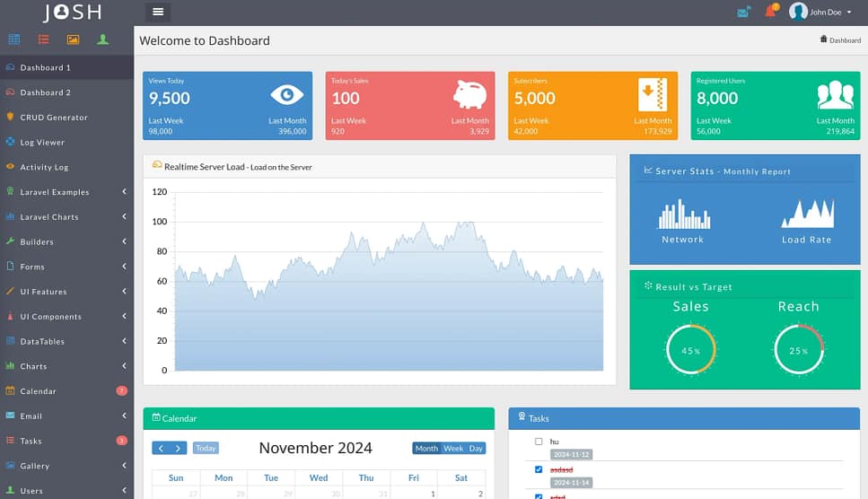Image resolution: width=868 pixels, height=499 pixels.
Task: Uncheck the 'asdasd' task checkbox
Action: tap(539, 469)
